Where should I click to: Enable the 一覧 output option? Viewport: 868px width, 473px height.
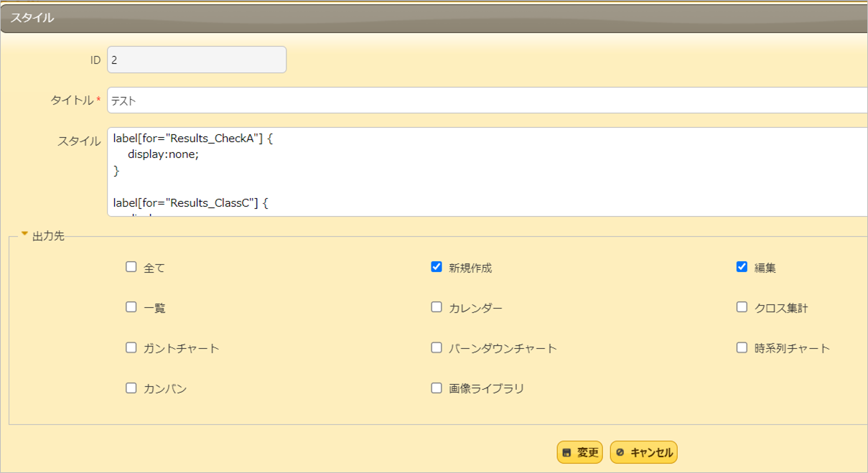131,306
